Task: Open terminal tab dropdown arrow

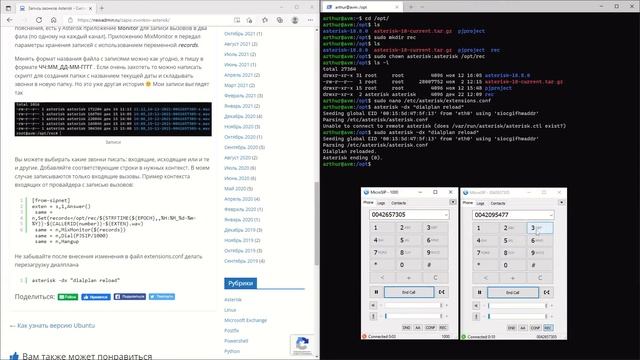Action: tap(422, 7)
